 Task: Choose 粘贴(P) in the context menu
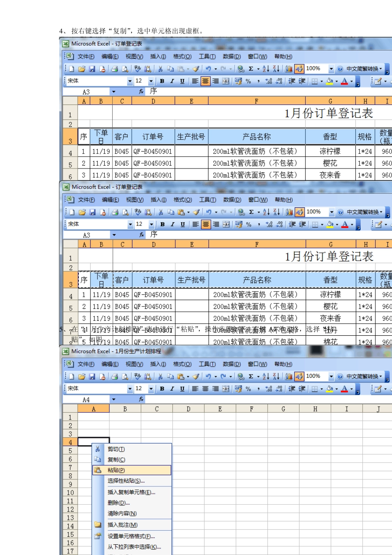point(132,470)
